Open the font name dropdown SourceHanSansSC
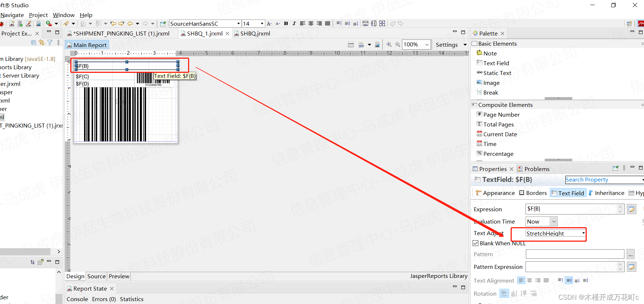The height and width of the screenshot is (304, 644). (238, 24)
